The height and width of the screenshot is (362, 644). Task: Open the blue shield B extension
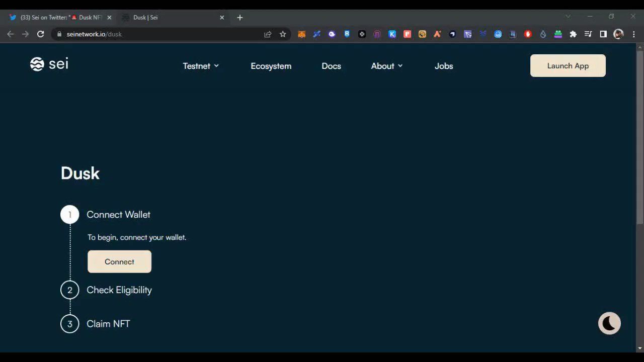click(x=347, y=34)
